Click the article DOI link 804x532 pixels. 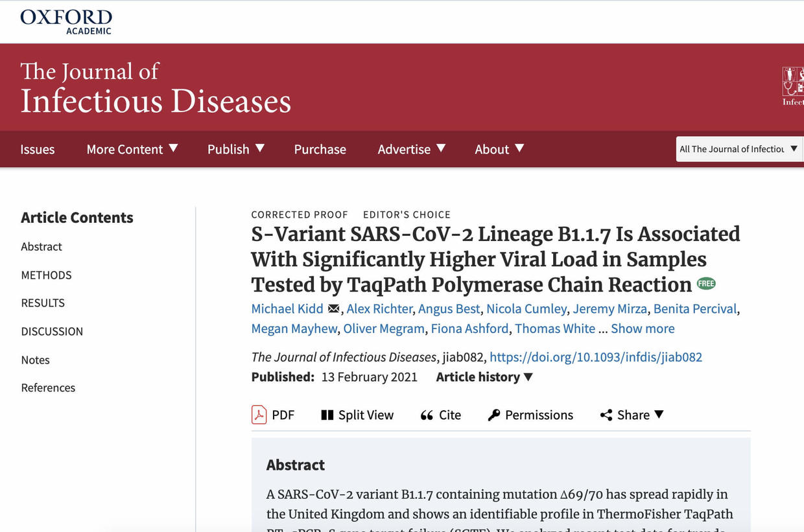pyautogui.click(x=595, y=357)
